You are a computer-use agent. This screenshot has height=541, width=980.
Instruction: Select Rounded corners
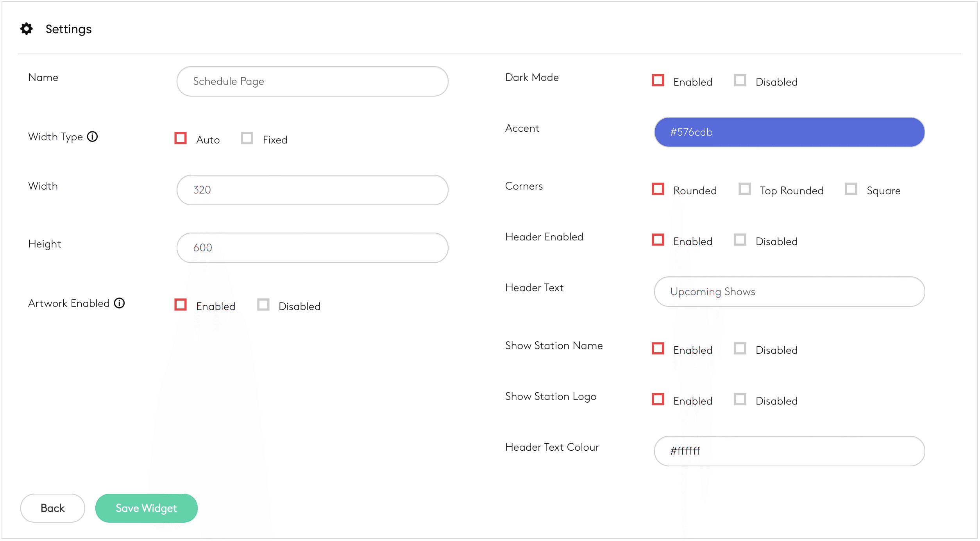(x=658, y=189)
